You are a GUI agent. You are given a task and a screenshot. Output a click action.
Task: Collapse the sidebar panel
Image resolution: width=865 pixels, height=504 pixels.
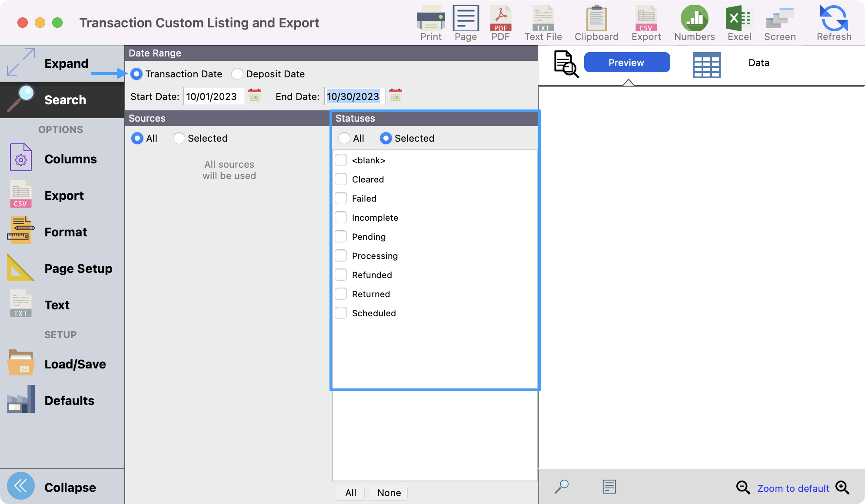coord(48,487)
